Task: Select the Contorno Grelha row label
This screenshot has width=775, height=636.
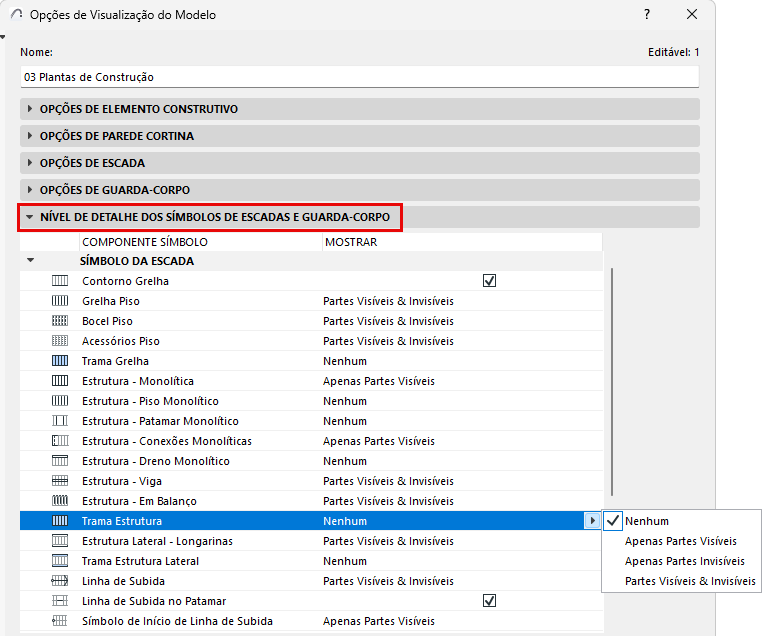Action: pyautogui.click(x=125, y=281)
